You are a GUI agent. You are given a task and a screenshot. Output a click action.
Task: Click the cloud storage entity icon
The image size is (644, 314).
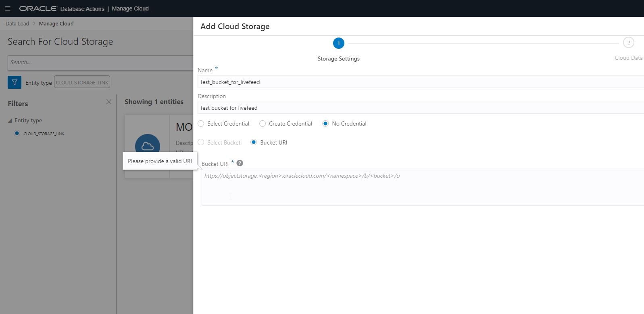point(147,146)
